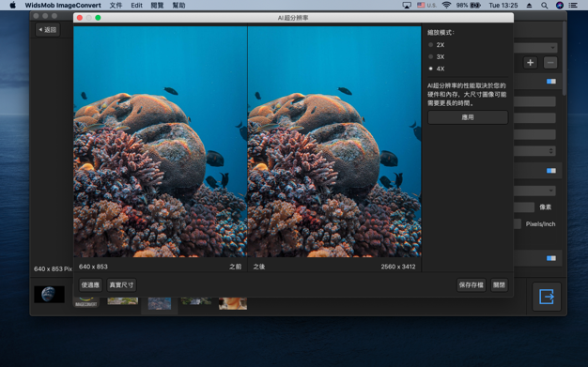The height and width of the screenshot is (367, 588).
Task: Click the export arrow icon button
Action: coord(547,297)
